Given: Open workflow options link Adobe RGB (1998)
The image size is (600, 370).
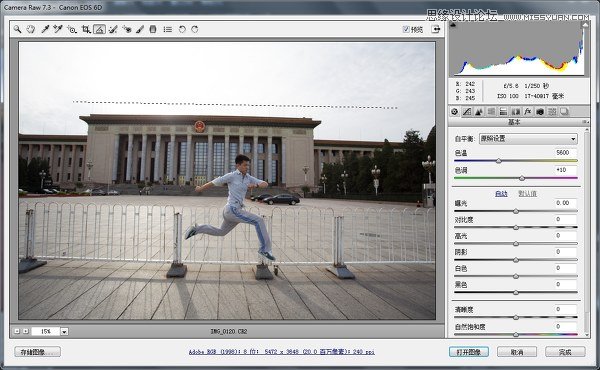Looking at the screenshot, I should [282, 352].
